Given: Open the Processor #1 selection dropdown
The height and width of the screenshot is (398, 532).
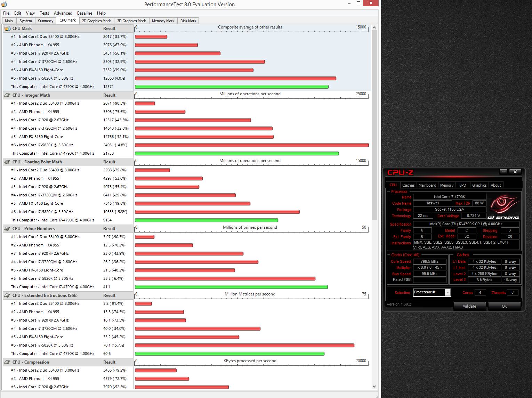Looking at the screenshot, I should (x=432, y=292).
